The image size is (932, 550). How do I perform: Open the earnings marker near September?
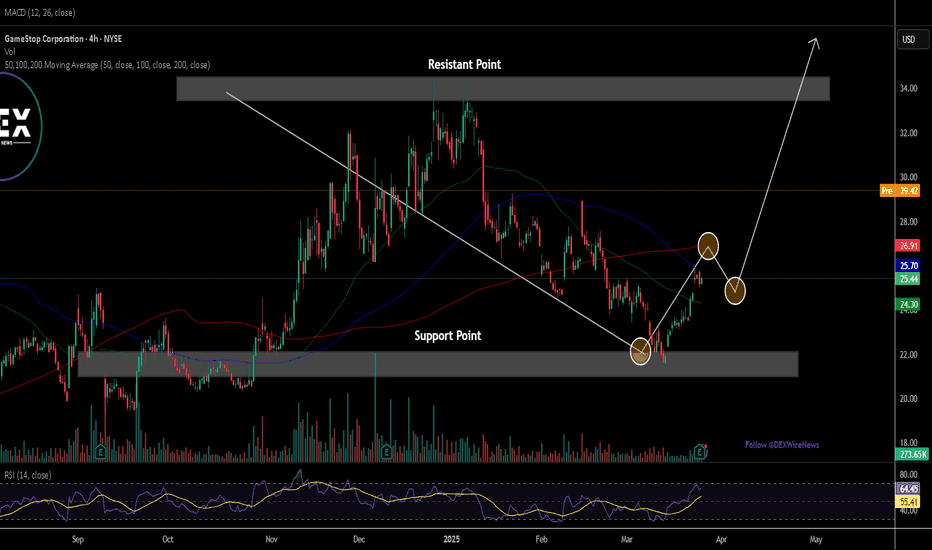click(100, 452)
